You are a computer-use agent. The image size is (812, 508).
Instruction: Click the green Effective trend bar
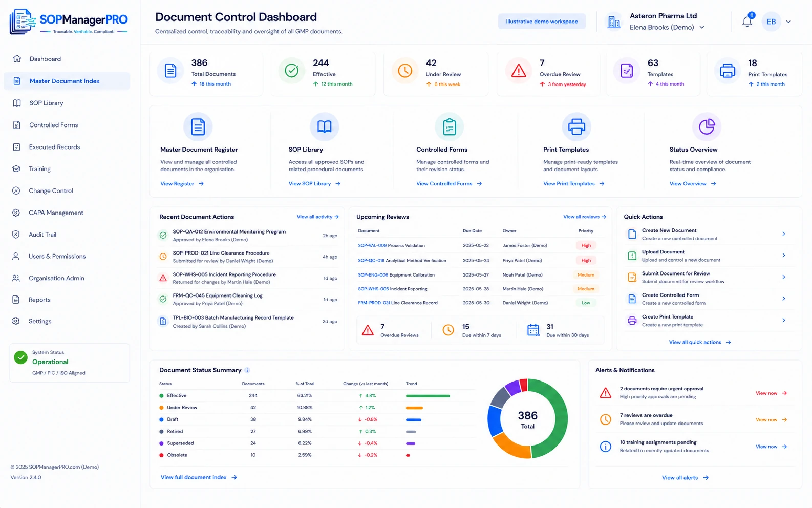[x=428, y=396]
